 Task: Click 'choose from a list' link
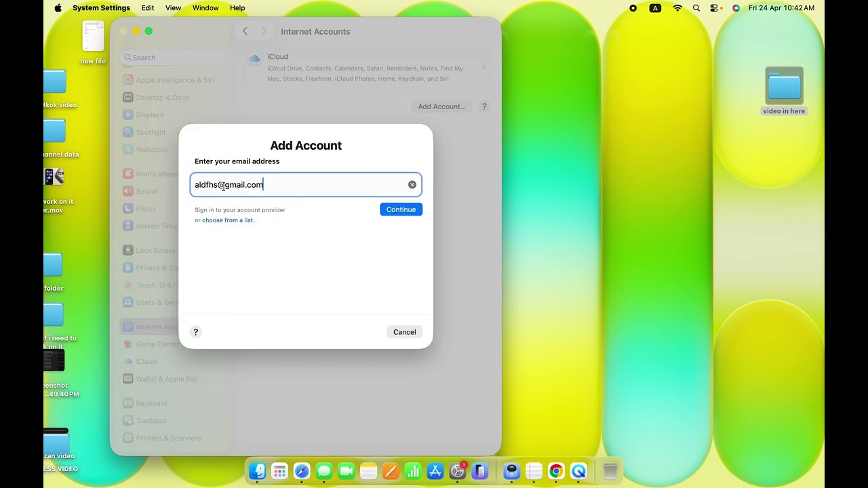point(228,220)
